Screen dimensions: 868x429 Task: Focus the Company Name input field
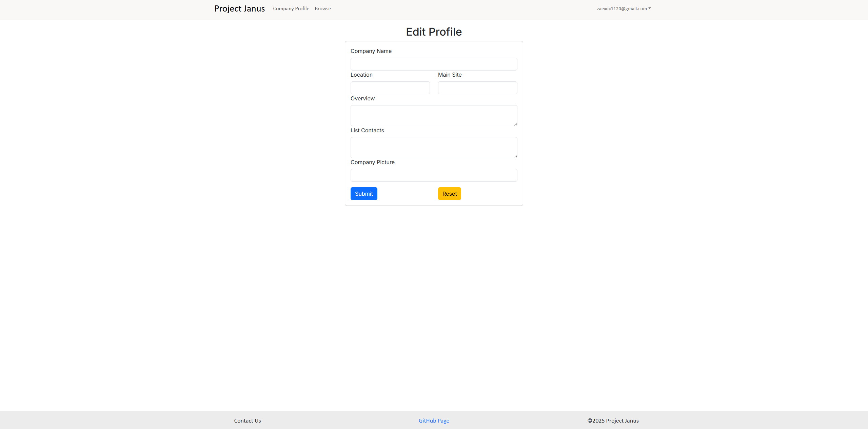(434, 64)
